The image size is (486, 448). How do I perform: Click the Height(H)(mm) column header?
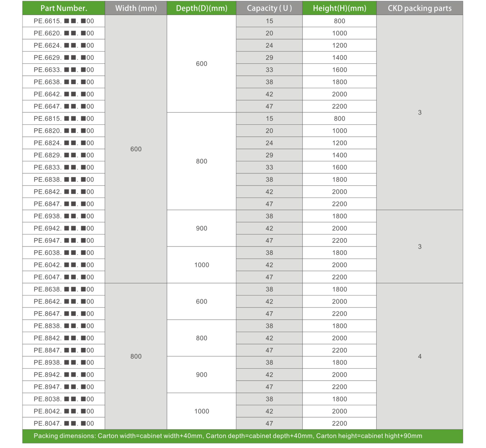[339, 8]
